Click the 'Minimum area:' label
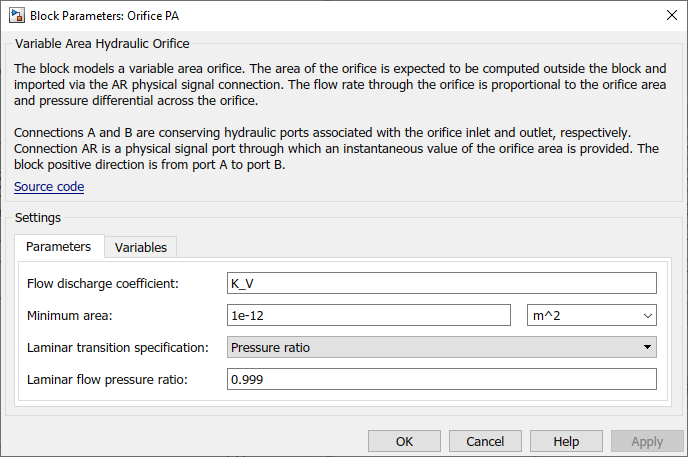The image size is (688, 457). 70,316
